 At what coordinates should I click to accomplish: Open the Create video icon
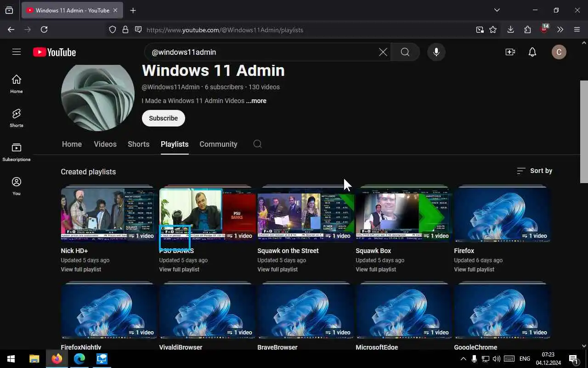[x=510, y=52]
